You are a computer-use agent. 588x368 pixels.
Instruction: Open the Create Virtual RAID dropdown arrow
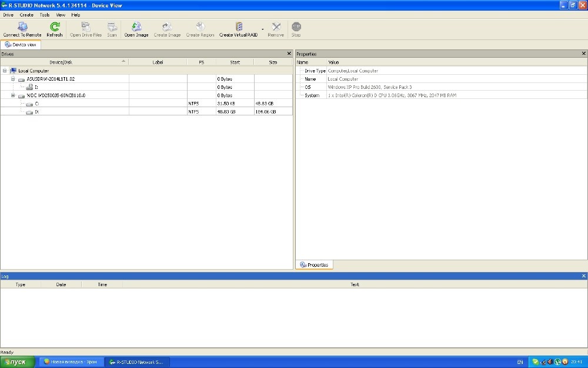click(262, 29)
